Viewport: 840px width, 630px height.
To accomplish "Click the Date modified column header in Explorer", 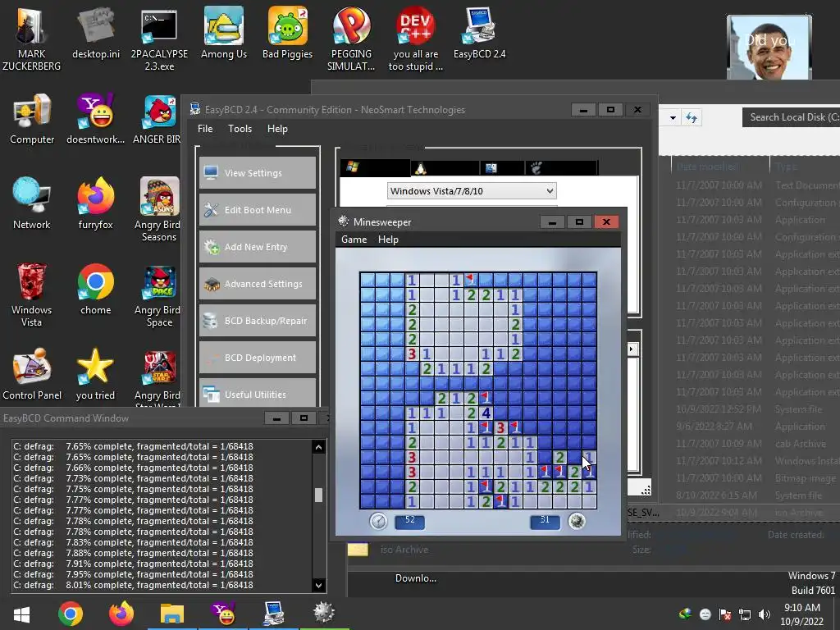I will (x=719, y=167).
